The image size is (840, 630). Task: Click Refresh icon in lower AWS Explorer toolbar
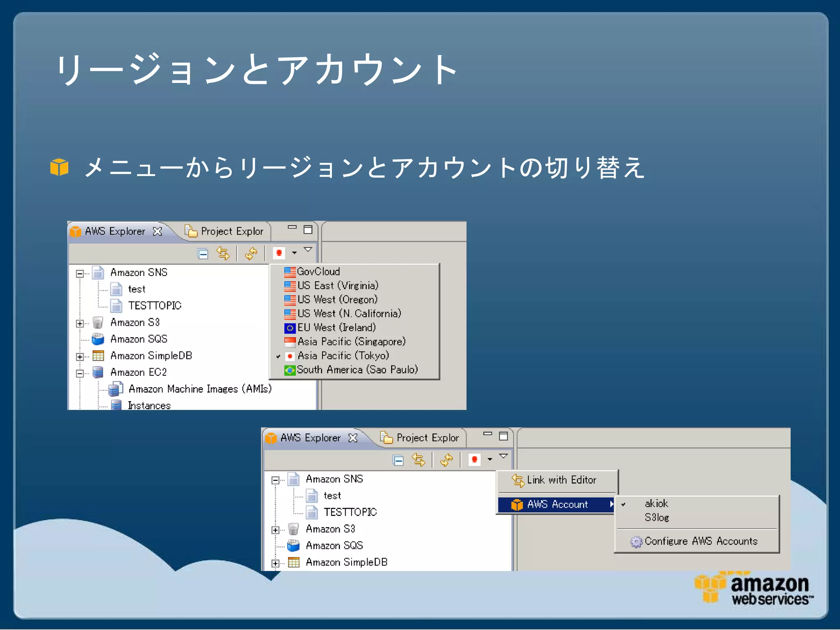(x=446, y=460)
